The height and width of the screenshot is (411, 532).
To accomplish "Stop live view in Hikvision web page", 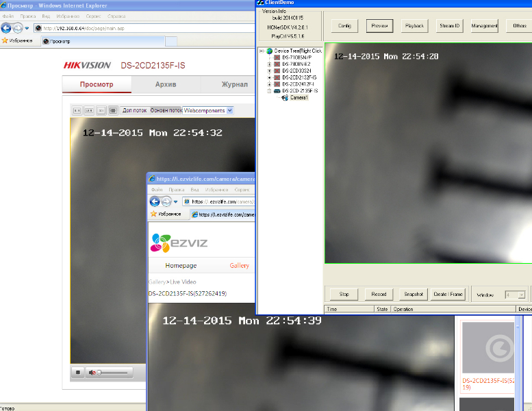I will 78,373.
